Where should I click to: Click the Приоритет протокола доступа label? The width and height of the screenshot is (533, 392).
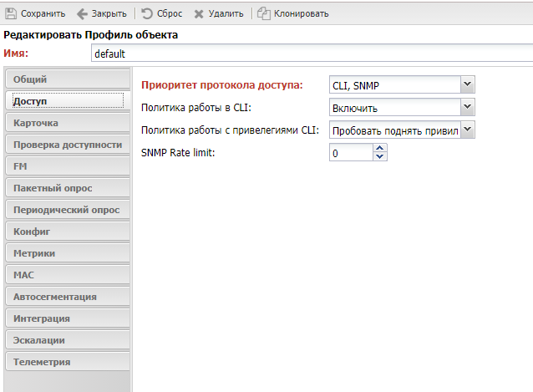coord(222,85)
